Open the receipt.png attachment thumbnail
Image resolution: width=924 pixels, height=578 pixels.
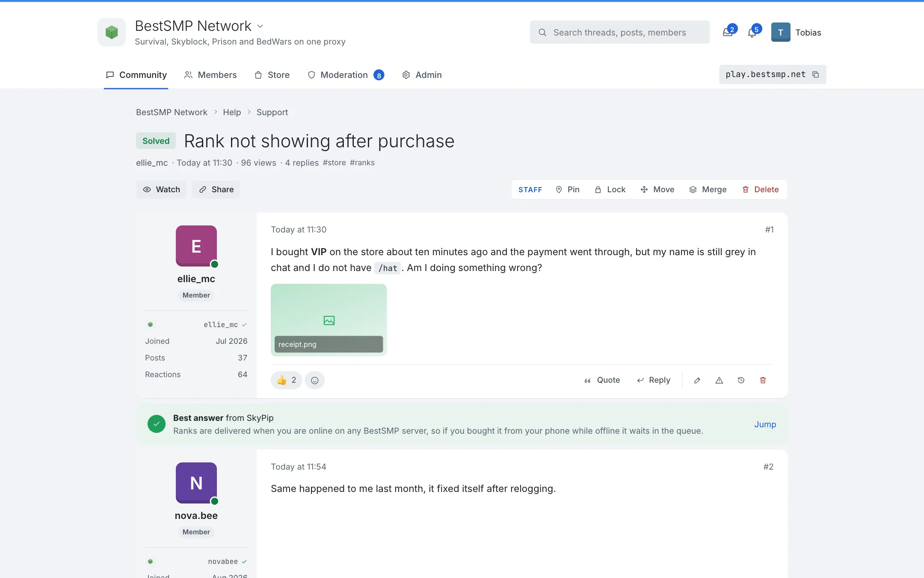pyautogui.click(x=329, y=320)
